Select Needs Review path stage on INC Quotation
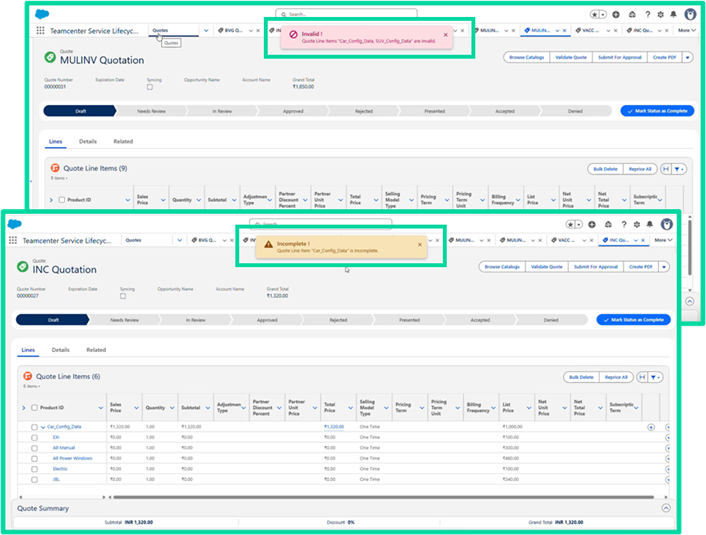 coord(125,320)
